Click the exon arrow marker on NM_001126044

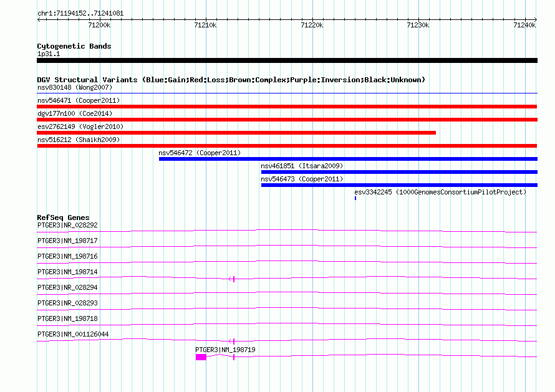[232, 342]
